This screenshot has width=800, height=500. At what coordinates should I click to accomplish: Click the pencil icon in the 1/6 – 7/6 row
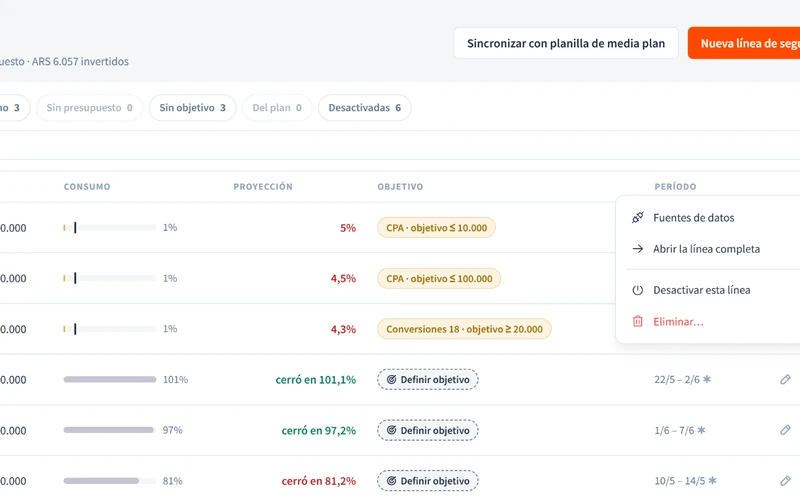785,430
